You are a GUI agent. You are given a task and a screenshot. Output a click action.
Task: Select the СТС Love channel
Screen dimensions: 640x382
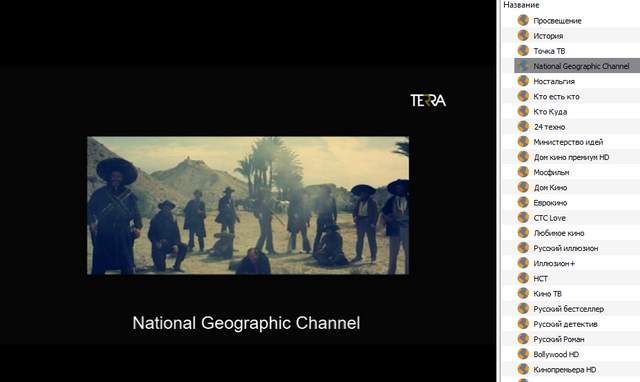pyautogui.click(x=549, y=218)
